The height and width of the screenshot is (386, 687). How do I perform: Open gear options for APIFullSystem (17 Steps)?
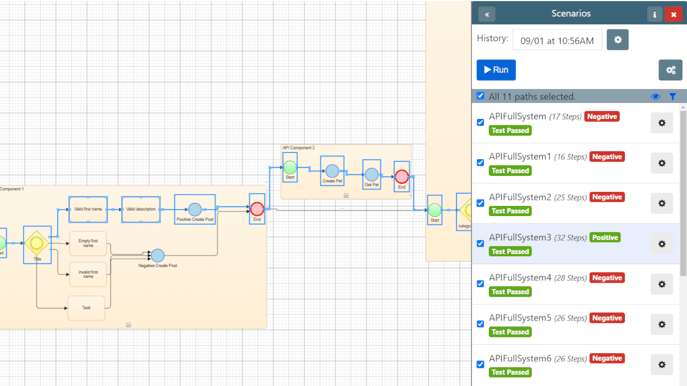pos(662,123)
